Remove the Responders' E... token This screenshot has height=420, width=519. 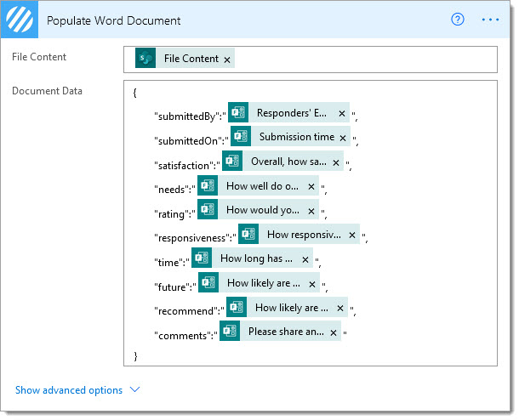click(342, 113)
